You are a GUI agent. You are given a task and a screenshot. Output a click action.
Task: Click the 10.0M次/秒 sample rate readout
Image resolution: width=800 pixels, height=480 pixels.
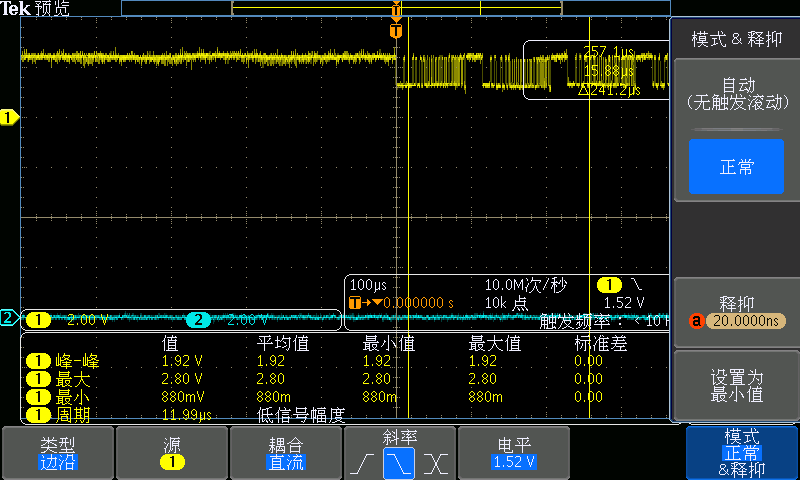tap(526, 285)
